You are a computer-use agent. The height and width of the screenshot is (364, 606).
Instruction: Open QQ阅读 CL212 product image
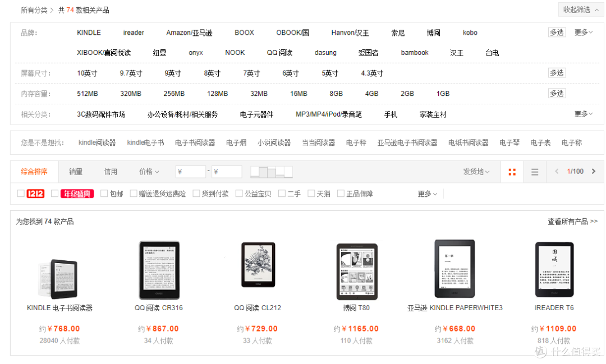[x=258, y=265]
